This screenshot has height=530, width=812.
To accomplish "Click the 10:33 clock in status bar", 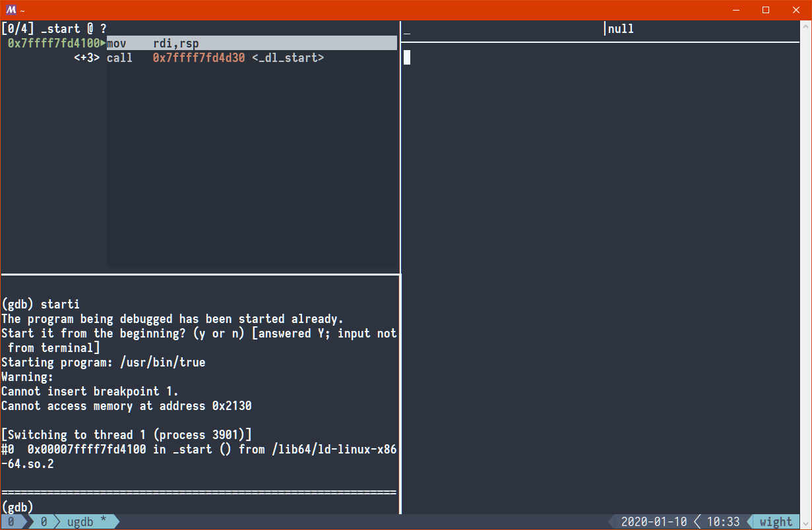I will [723, 522].
